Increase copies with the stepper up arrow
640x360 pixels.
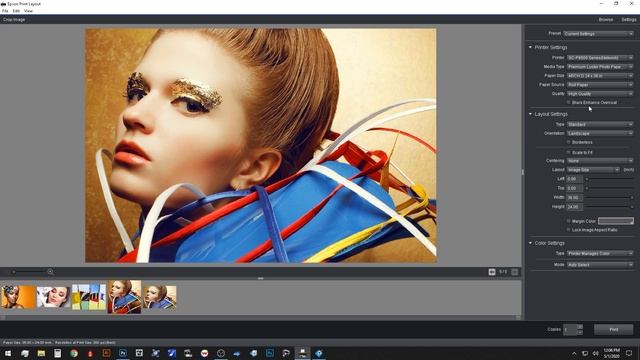pyautogui.click(x=580, y=327)
